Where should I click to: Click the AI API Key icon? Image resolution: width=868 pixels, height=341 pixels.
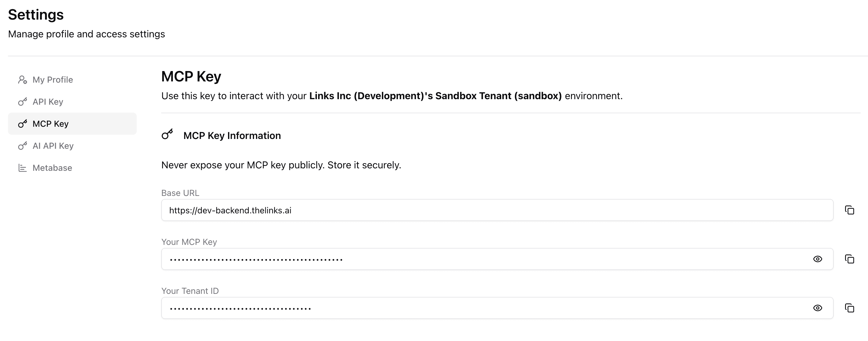point(23,146)
